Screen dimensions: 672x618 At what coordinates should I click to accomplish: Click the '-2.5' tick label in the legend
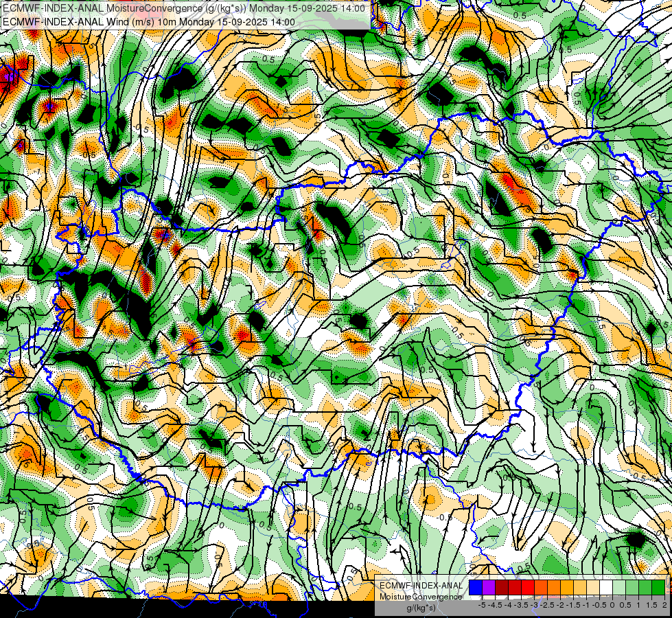pos(547,605)
